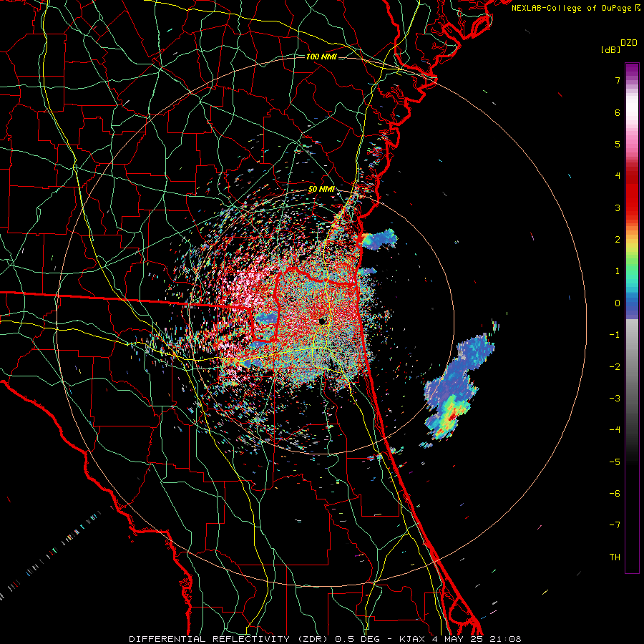Click the color scale value 0
The height and width of the screenshot is (644, 644).
(618, 303)
